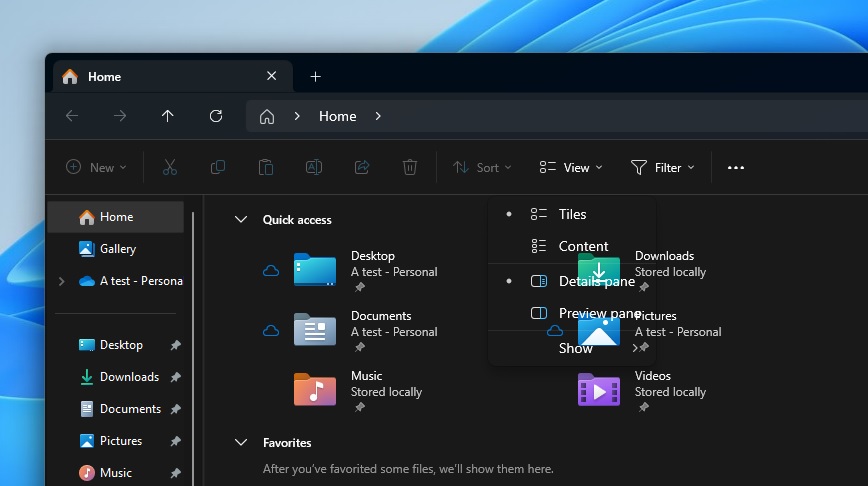This screenshot has height=486, width=868.
Task: Open the New dropdown button
Action: coord(96,167)
